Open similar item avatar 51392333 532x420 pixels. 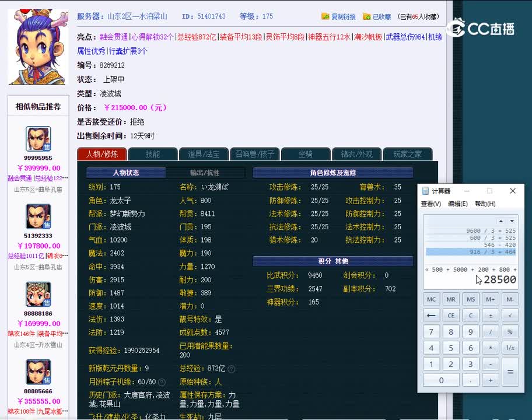tap(38, 216)
